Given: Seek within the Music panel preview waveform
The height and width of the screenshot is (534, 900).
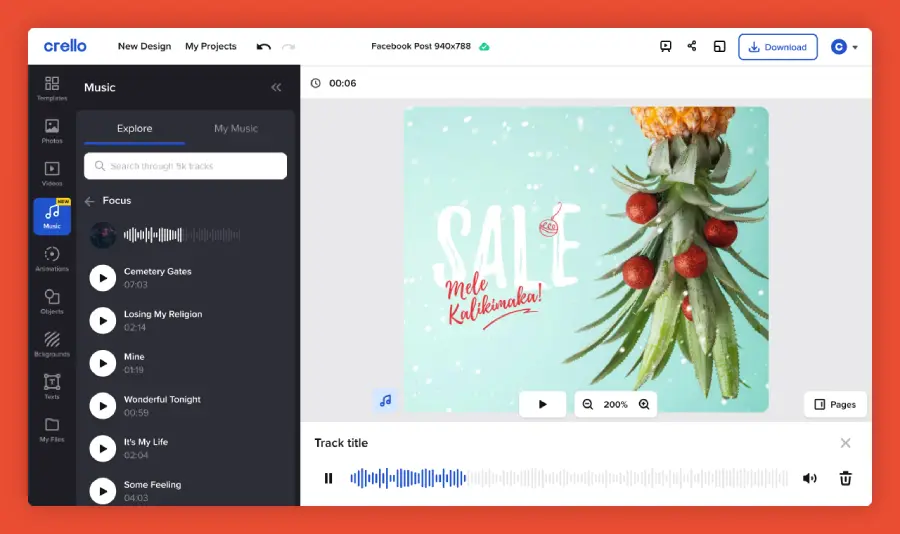Looking at the screenshot, I should (x=182, y=235).
